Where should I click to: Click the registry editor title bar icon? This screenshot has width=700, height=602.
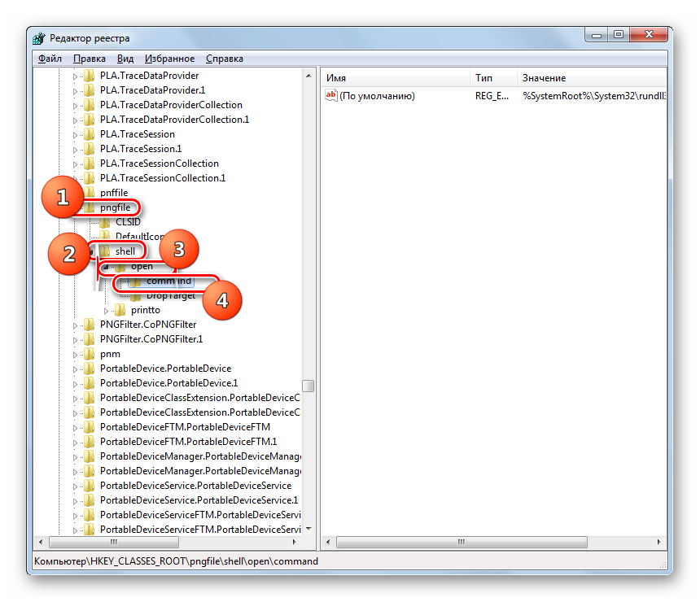click(x=39, y=38)
